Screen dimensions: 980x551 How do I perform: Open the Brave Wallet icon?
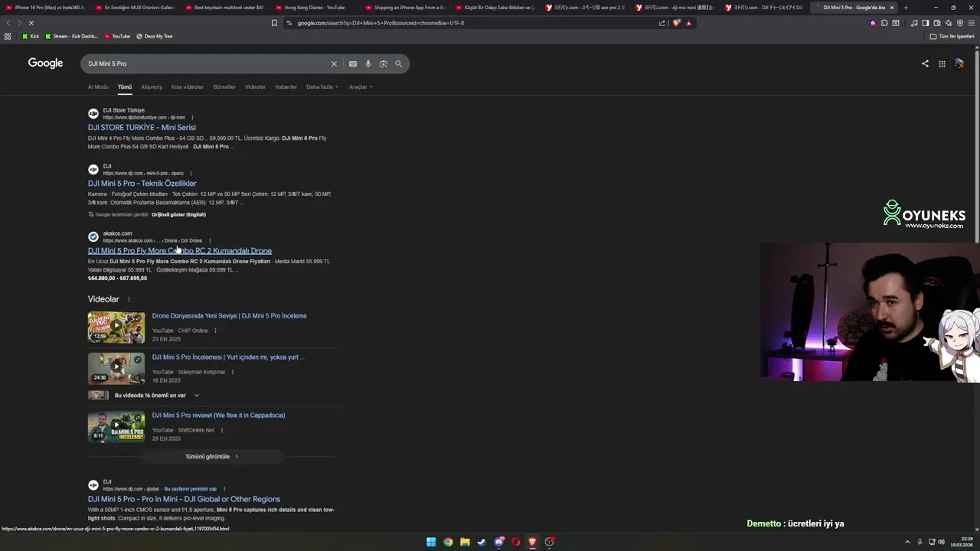(936, 23)
